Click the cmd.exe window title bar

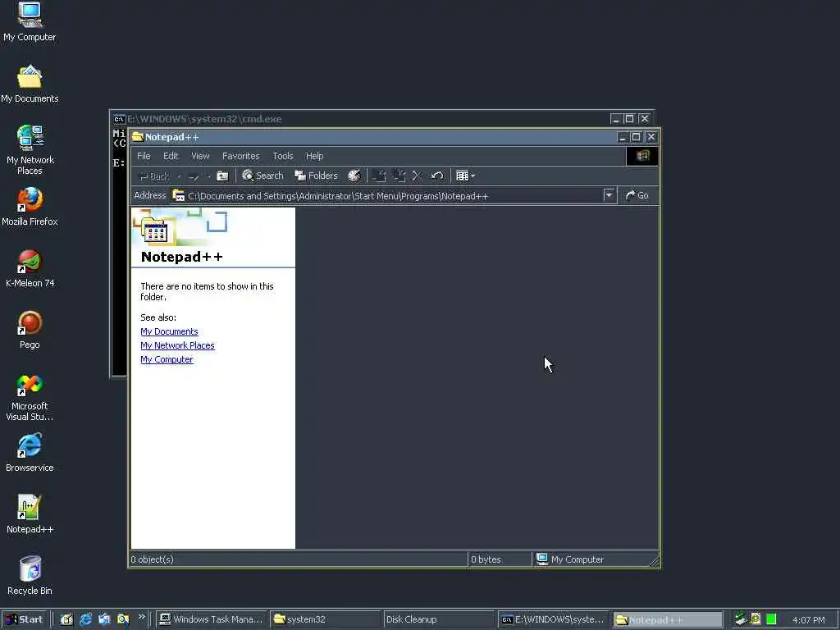tap(364, 118)
